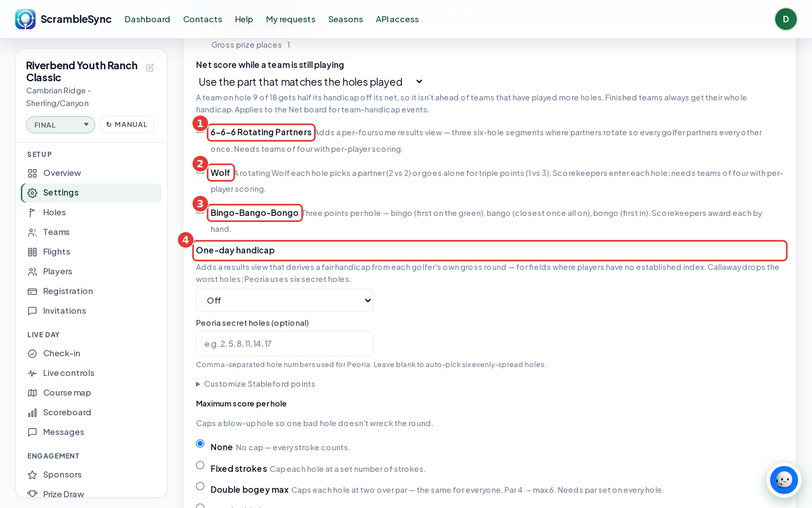Click the Prize Draw icon in sidebar

point(32,494)
